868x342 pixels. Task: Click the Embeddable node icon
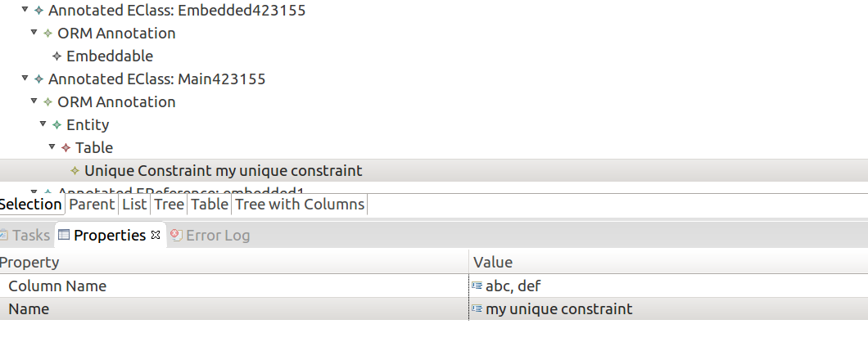coord(57,56)
